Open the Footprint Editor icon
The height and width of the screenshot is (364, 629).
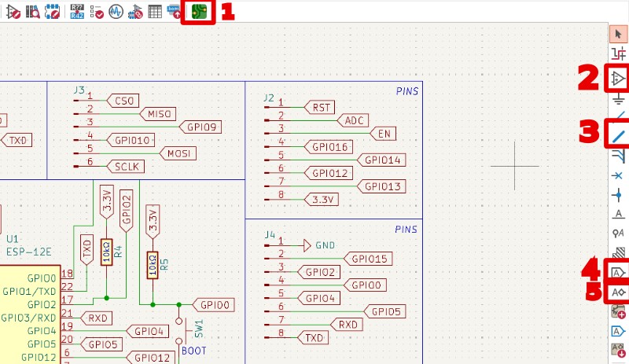click(x=53, y=12)
